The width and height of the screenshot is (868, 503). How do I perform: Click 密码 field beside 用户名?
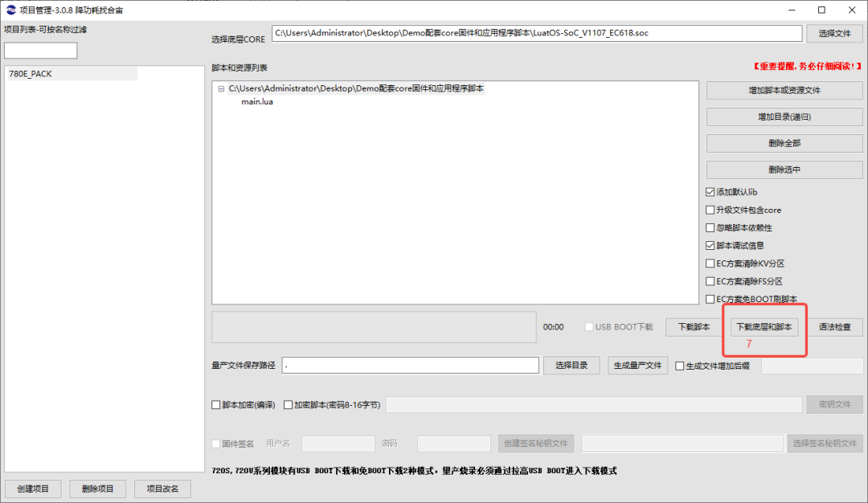click(454, 444)
